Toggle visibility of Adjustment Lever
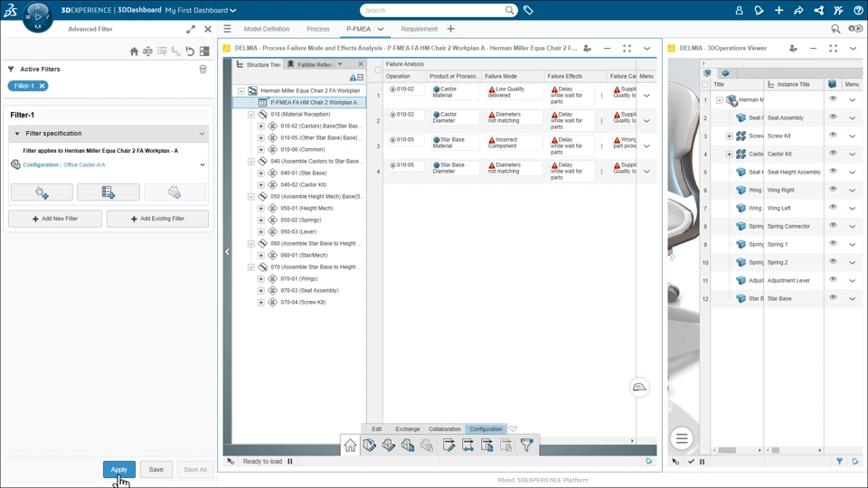 click(833, 280)
